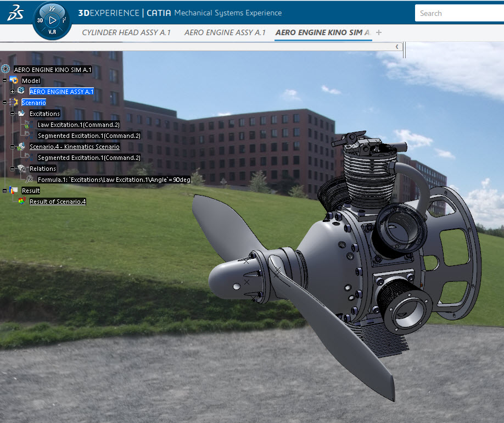Click the Scenario.4 Kinematics Scenario icon

pyautogui.click(x=21, y=146)
